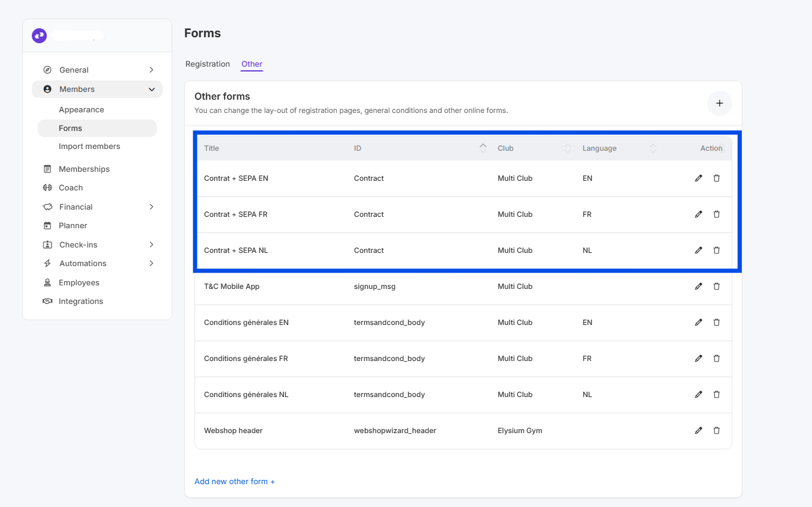Click the webshopwizard_header ID cell
812x507 pixels.
[x=395, y=431]
